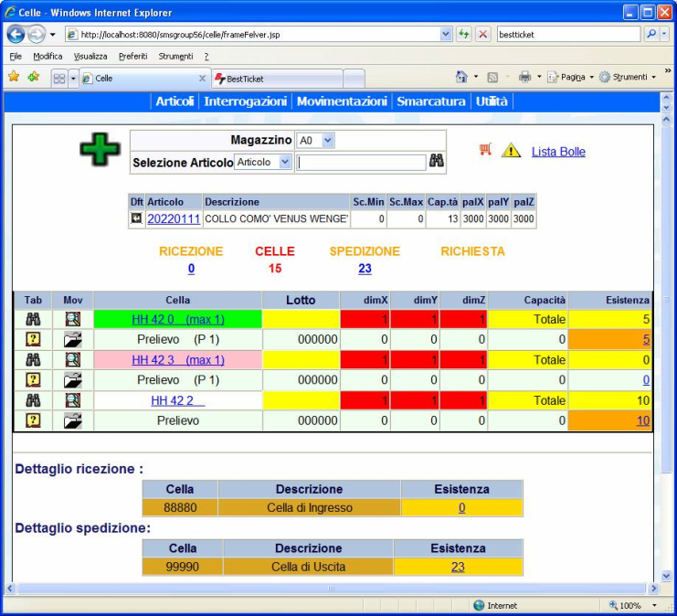Click the article search text field
Viewport: 677px width, 616px height.
click(x=361, y=162)
